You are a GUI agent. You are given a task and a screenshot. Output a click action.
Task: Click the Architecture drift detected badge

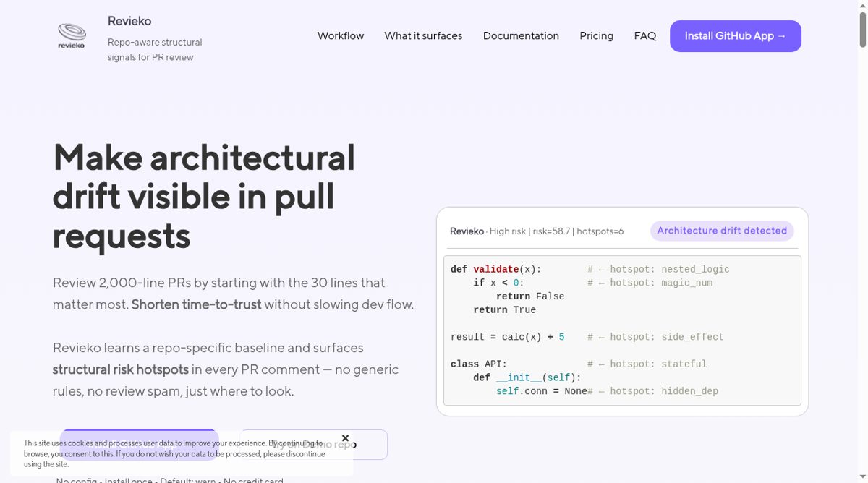pos(722,231)
